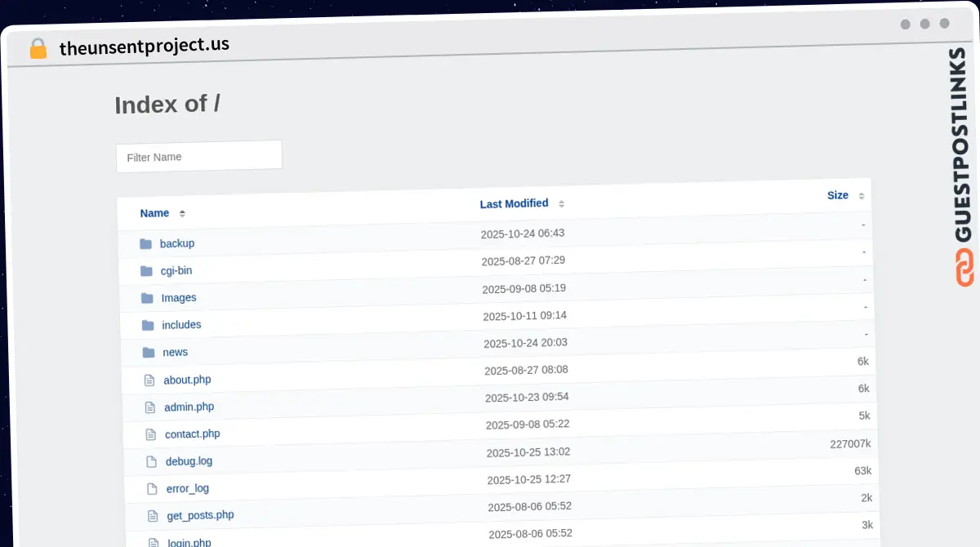Click the Index of / heading
This screenshot has height=547, width=980.
tap(167, 105)
